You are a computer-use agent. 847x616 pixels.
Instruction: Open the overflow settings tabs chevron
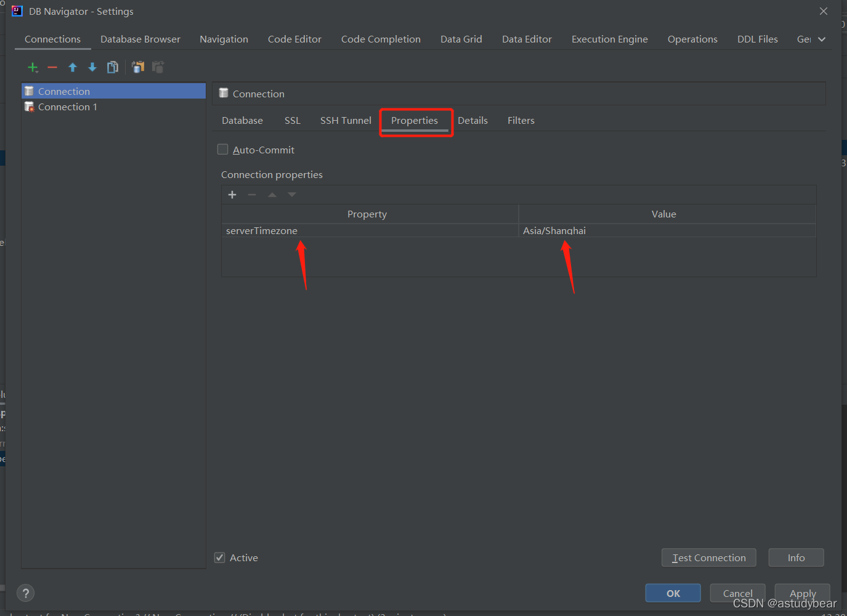point(822,39)
